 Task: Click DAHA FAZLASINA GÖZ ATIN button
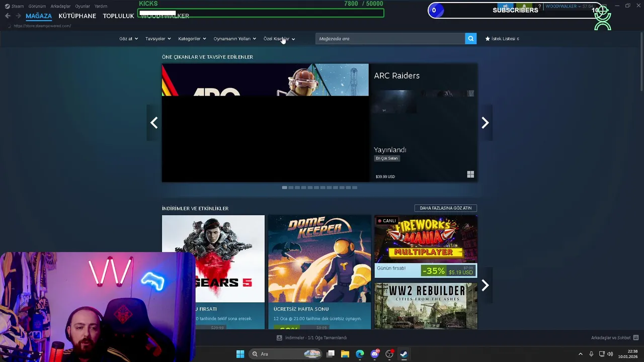(x=446, y=208)
